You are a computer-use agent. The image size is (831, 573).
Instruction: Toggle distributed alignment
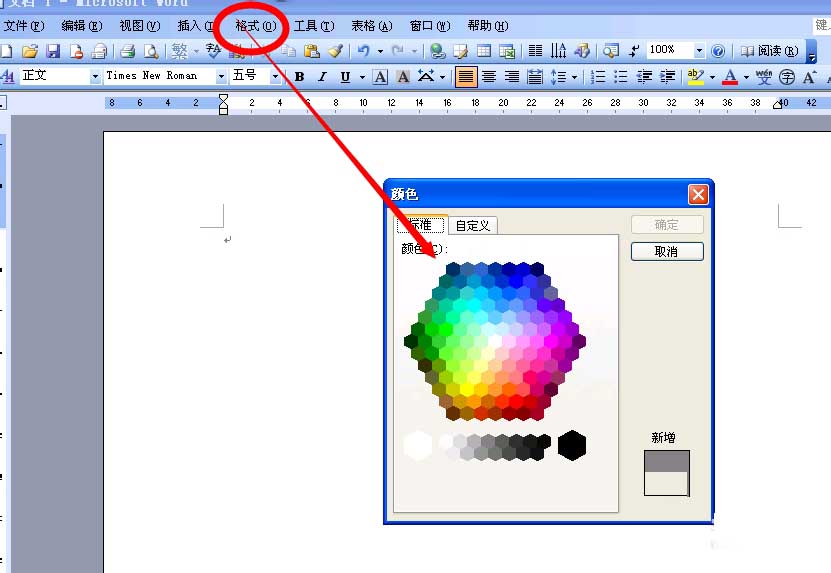click(535, 77)
